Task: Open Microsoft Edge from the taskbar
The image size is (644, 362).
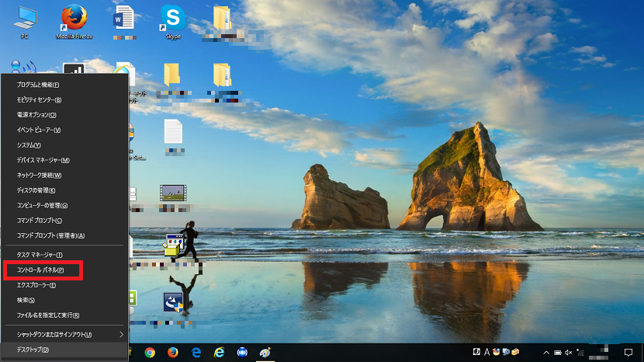Action: click(196, 353)
